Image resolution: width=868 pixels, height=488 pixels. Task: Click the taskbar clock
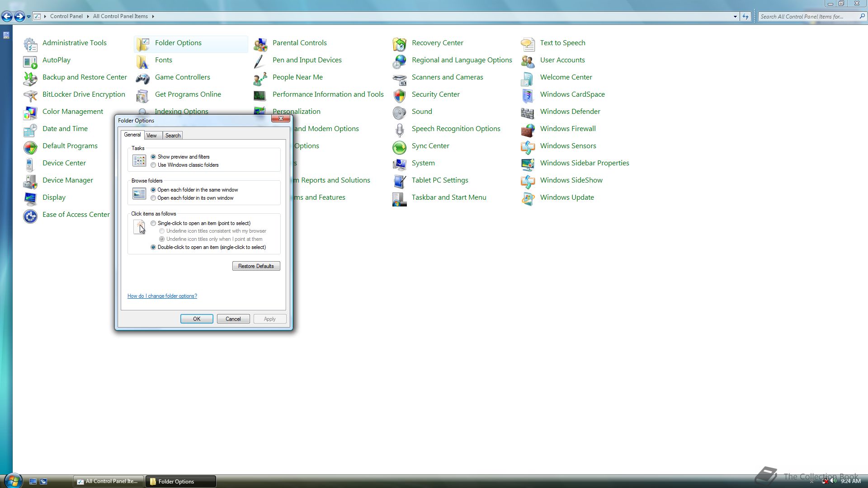(x=850, y=481)
